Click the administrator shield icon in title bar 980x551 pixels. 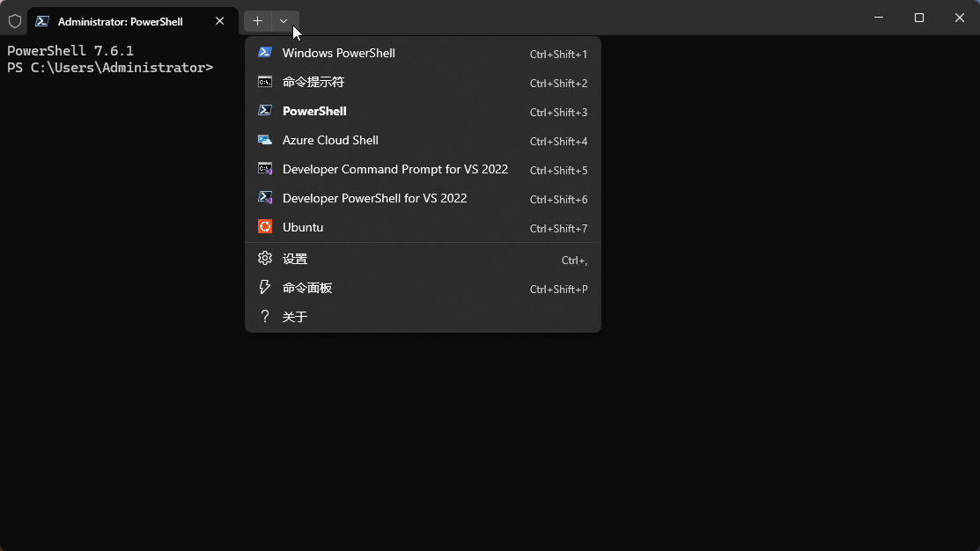(x=15, y=21)
